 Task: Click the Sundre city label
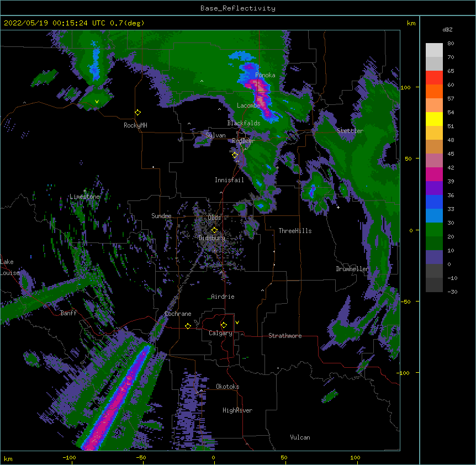[161, 216]
